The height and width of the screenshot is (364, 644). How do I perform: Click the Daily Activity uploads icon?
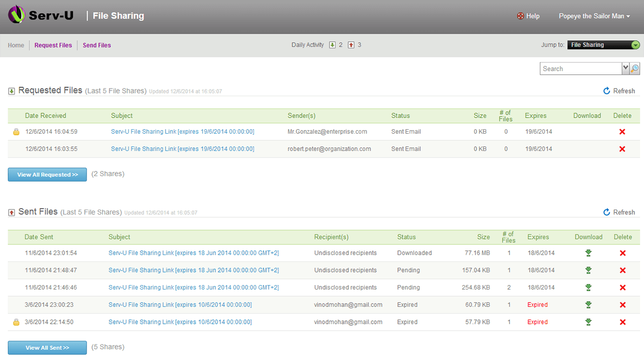(351, 45)
